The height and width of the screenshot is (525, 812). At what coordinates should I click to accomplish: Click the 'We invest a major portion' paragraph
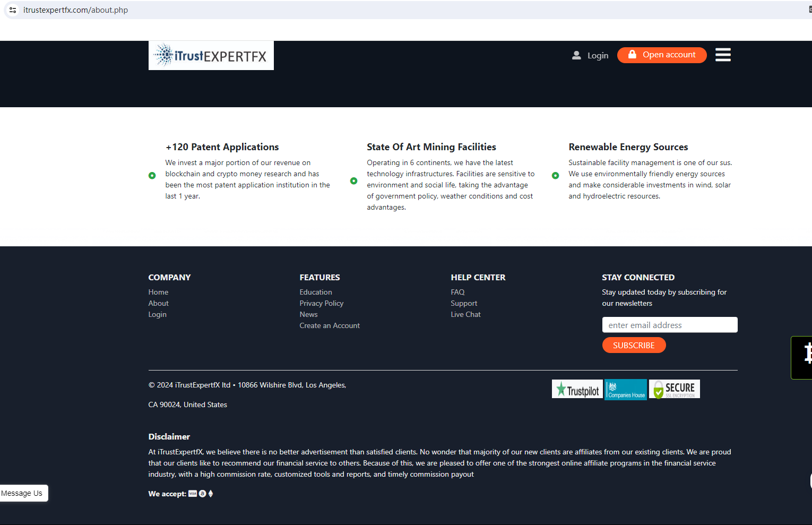coord(247,179)
